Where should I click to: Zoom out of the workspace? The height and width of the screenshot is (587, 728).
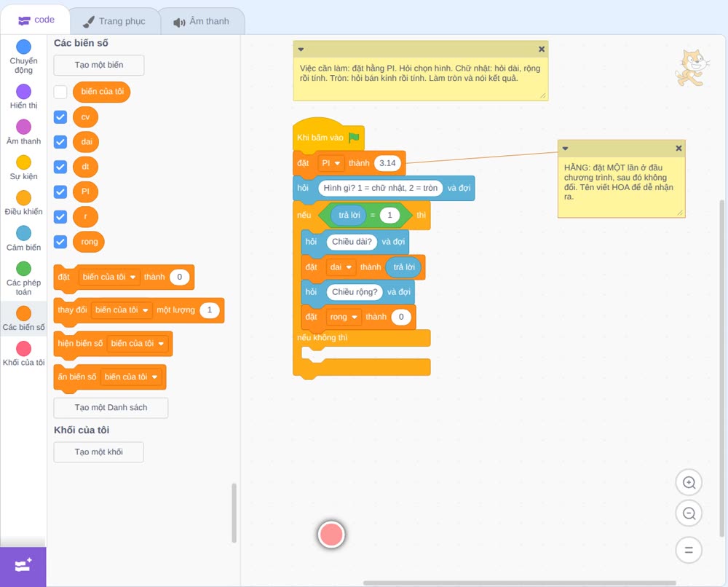(689, 513)
